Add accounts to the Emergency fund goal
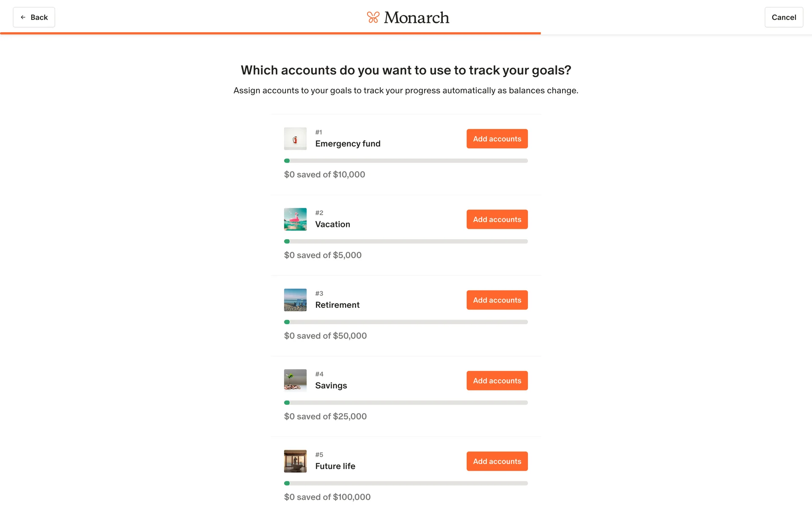812x508 pixels. coord(497,139)
